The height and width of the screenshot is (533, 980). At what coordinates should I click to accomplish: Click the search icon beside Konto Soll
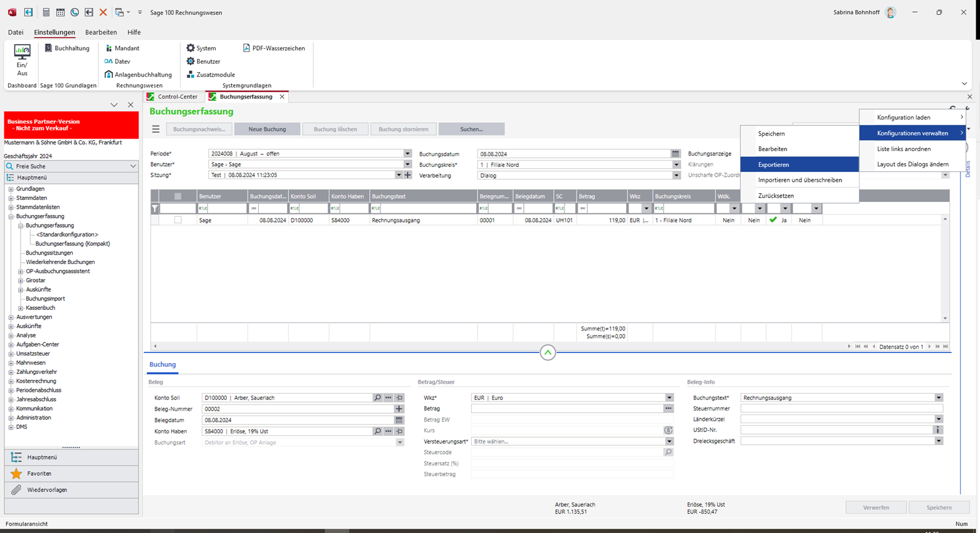coord(377,398)
